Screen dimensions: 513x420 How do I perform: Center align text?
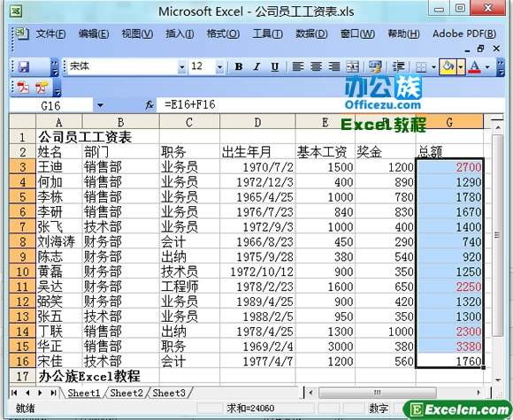316,66
